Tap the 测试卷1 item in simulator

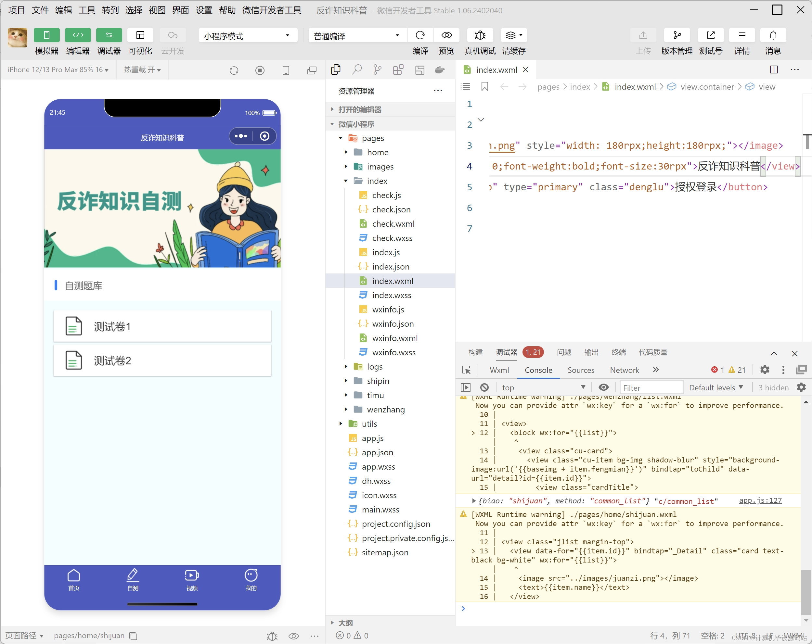click(x=162, y=326)
